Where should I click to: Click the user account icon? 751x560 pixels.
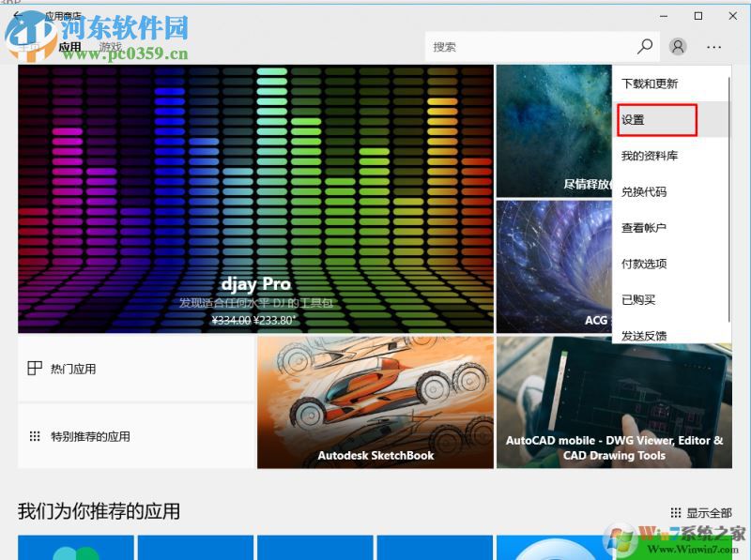pyautogui.click(x=678, y=45)
